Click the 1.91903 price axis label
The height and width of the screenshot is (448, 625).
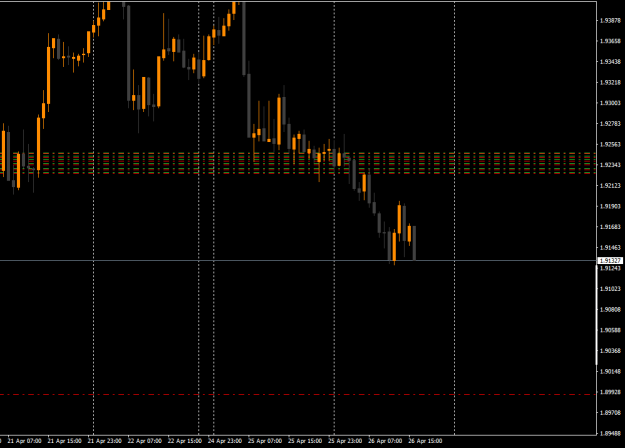610,206
